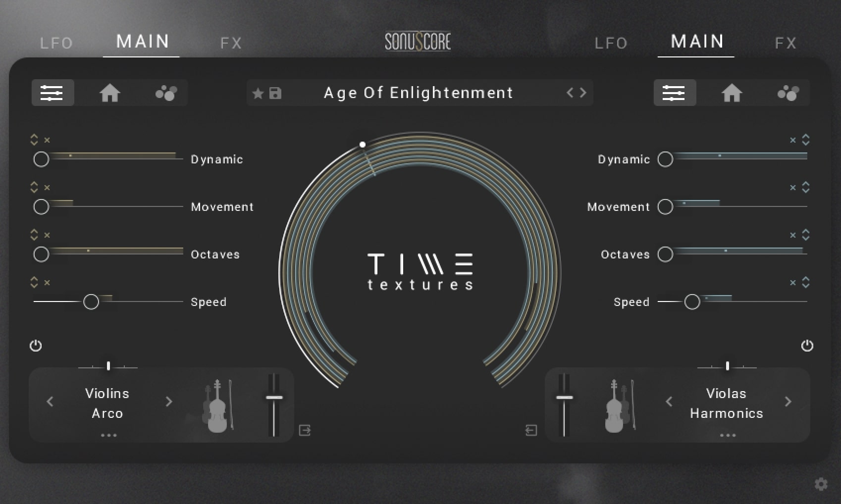Mark preset as favorite with star

258,93
